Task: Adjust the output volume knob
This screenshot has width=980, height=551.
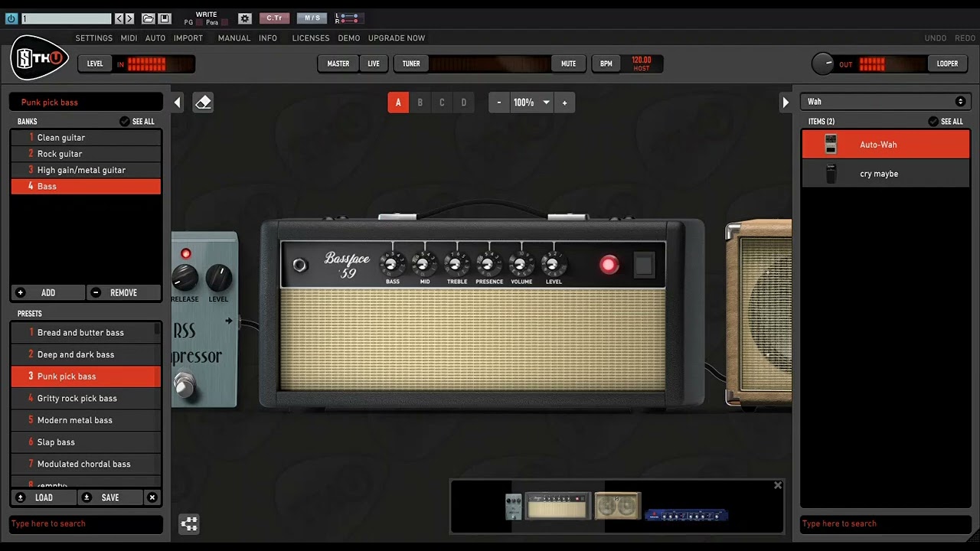Action: tap(823, 64)
